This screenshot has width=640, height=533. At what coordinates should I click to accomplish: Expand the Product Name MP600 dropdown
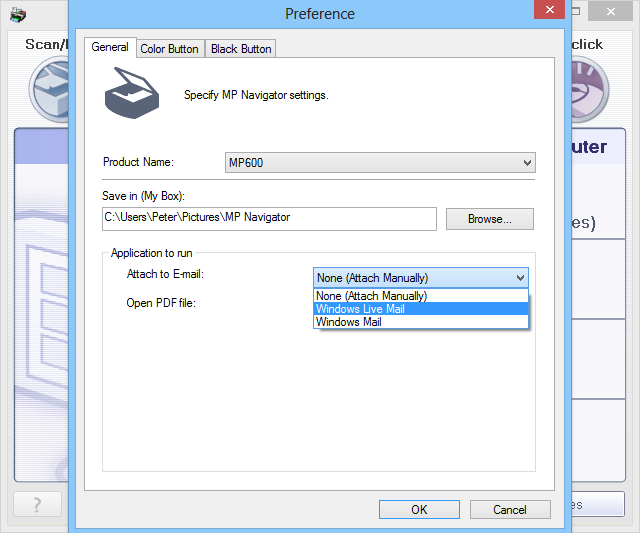pyautogui.click(x=380, y=163)
